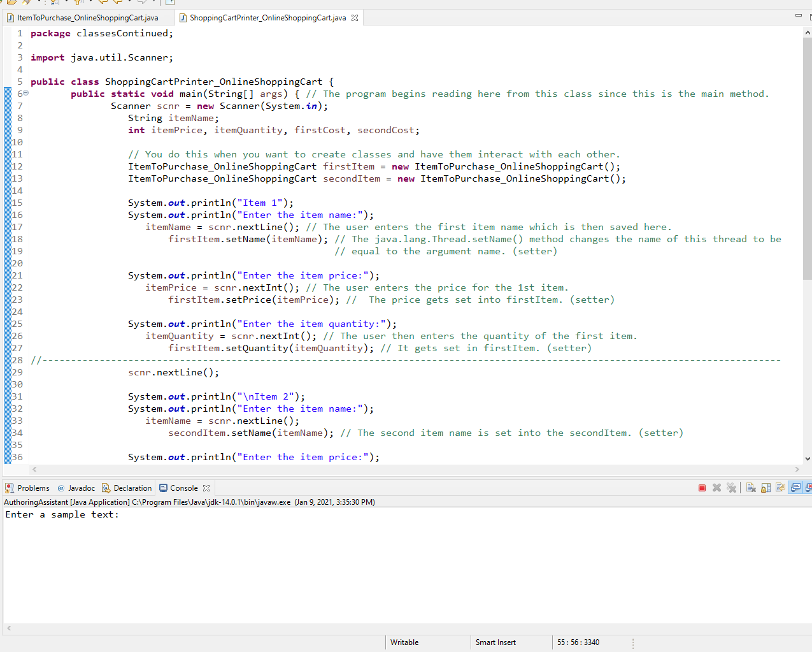Clear the Console output
Screen dimensions: 812x652
click(x=750, y=488)
